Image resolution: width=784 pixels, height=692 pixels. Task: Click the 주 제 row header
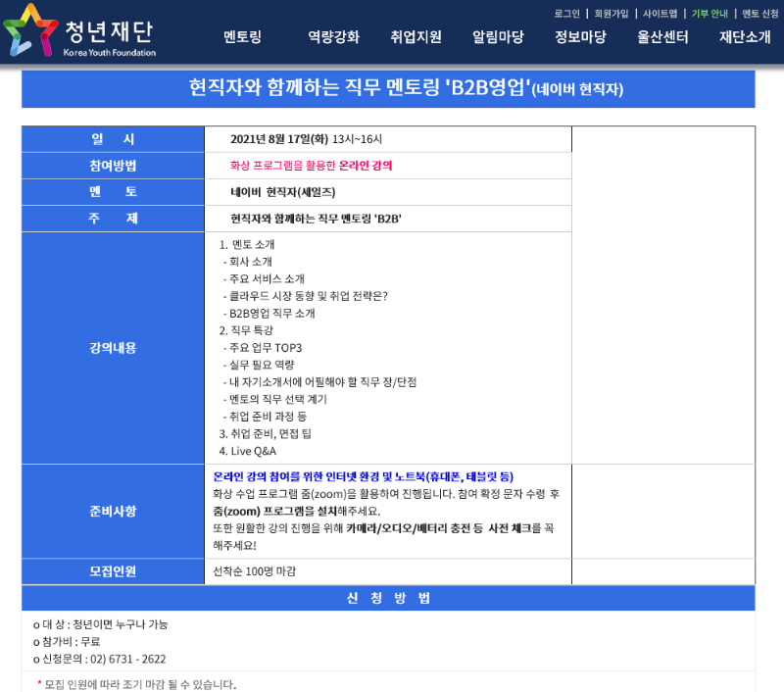click(113, 219)
